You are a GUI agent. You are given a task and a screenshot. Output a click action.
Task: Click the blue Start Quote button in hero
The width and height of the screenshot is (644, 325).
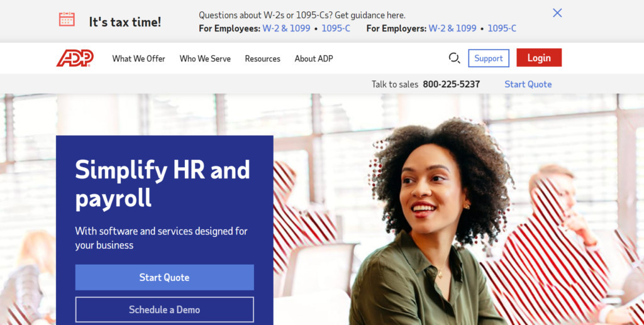coord(164,277)
